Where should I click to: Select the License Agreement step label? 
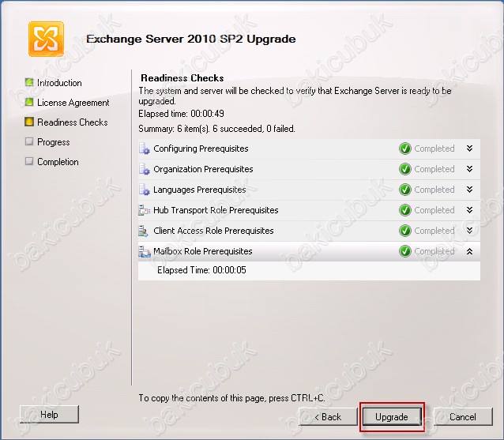73,103
